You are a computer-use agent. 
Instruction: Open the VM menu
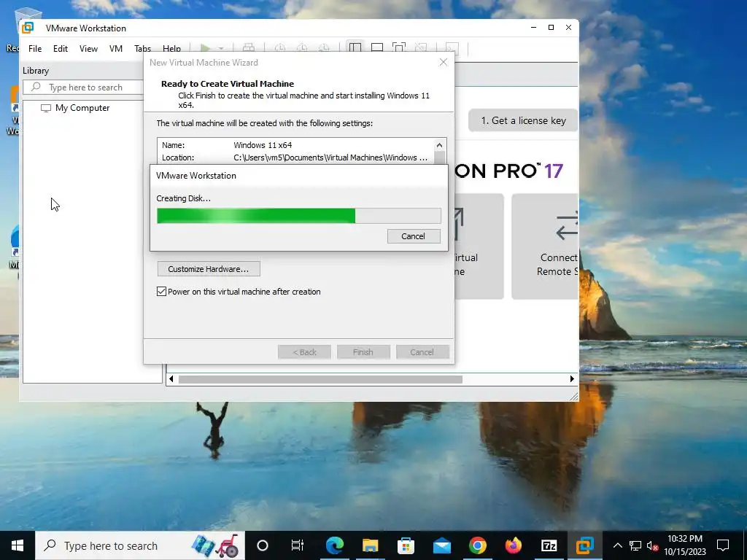[x=116, y=49]
